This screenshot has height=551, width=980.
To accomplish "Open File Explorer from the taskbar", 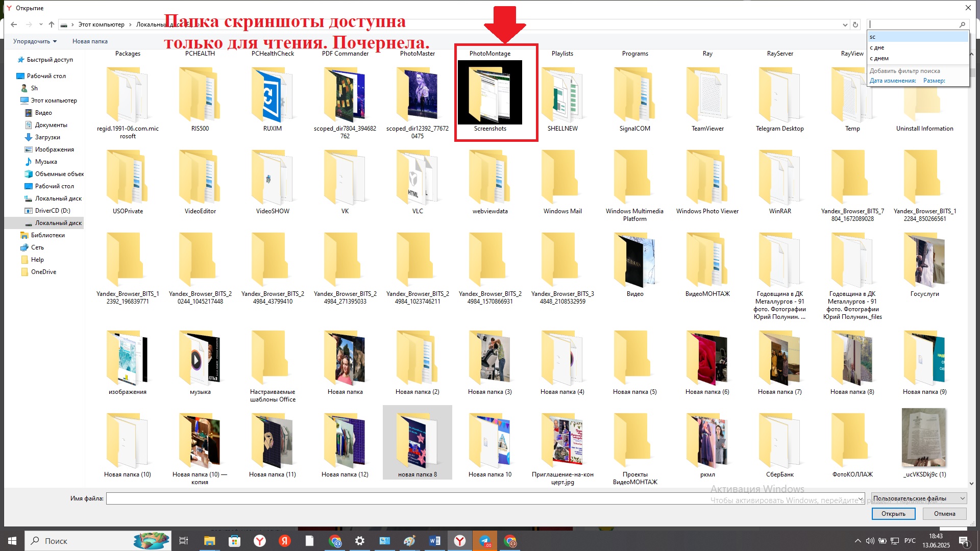I will click(209, 541).
